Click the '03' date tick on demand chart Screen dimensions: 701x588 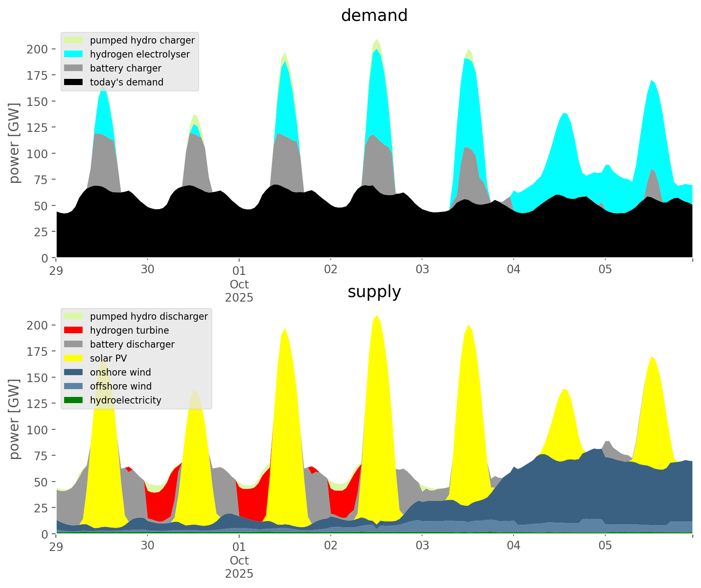click(x=422, y=270)
